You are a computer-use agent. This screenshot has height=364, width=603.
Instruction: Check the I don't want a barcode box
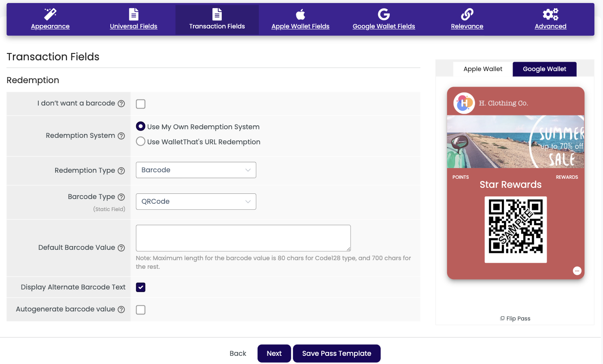coord(140,104)
